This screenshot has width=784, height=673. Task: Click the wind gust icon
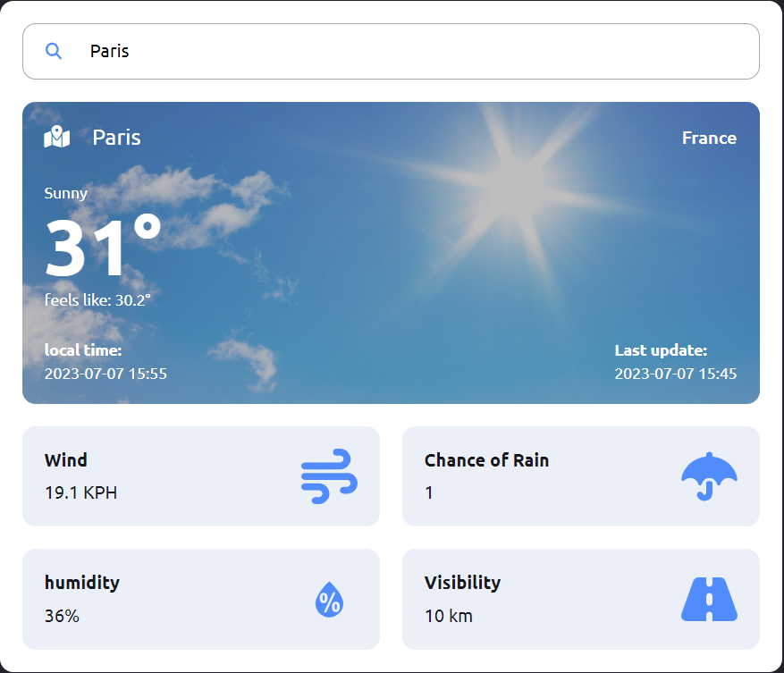click(x=329, y=476)
